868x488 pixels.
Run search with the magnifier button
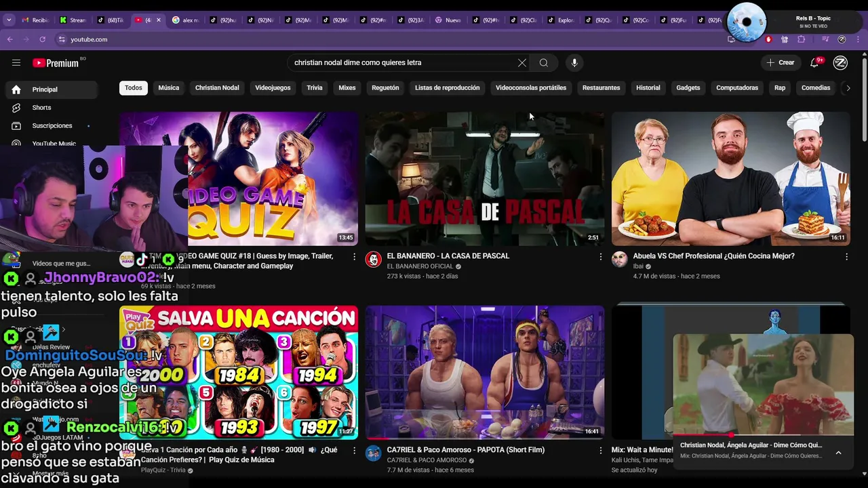[x=544, y=63]
